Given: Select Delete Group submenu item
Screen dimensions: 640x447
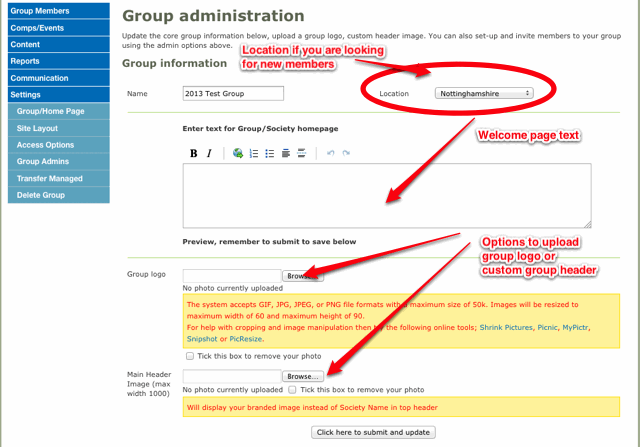Looking at the screenshot, I should point(59,195).
